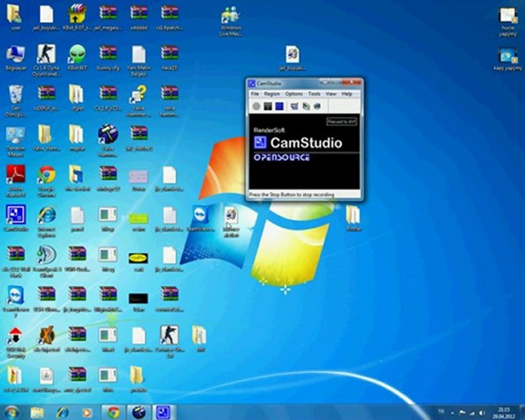Viewport: 525px width, 420px height.
Task: Open the File menu in CamStudio
Action: point(255,94)
